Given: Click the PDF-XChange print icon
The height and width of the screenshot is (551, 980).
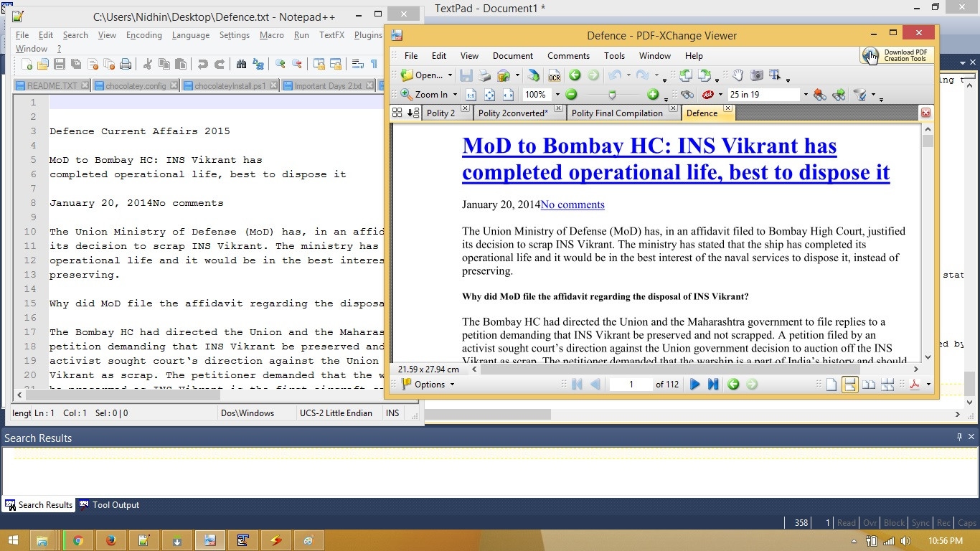Looking at the screenshot, I should coord(485,75).
